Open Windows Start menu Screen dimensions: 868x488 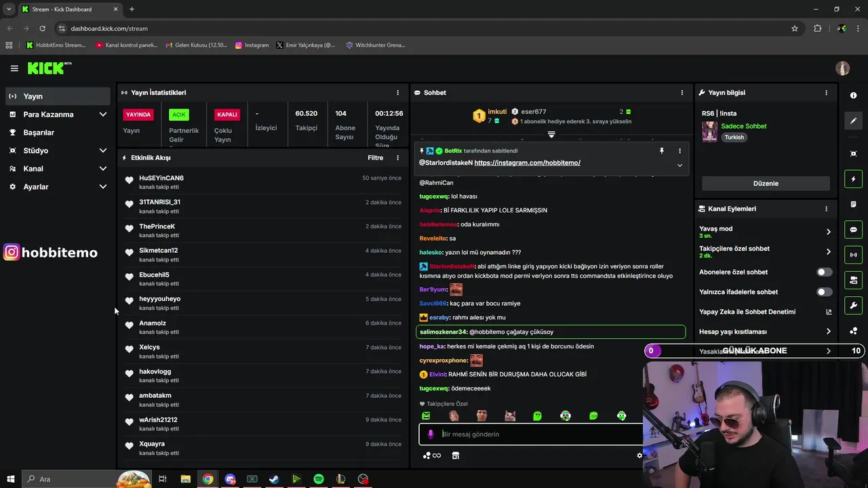[x=10, y=479]
